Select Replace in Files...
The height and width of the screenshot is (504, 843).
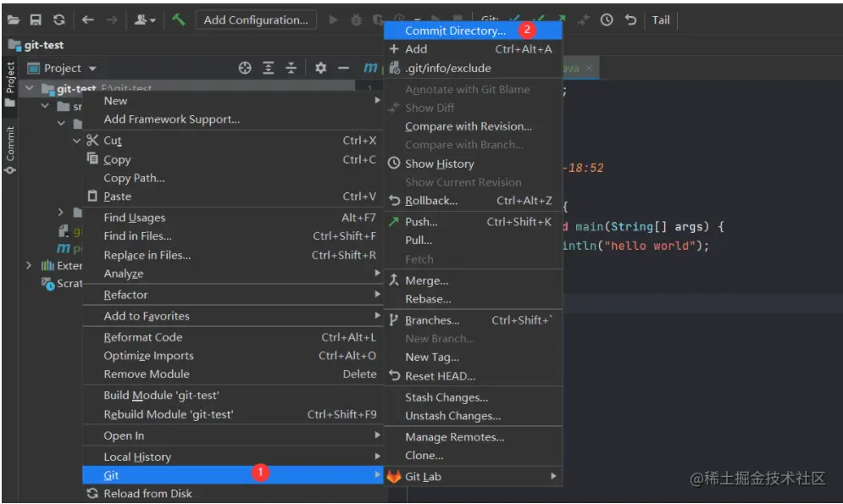click(x=233, y=255)
